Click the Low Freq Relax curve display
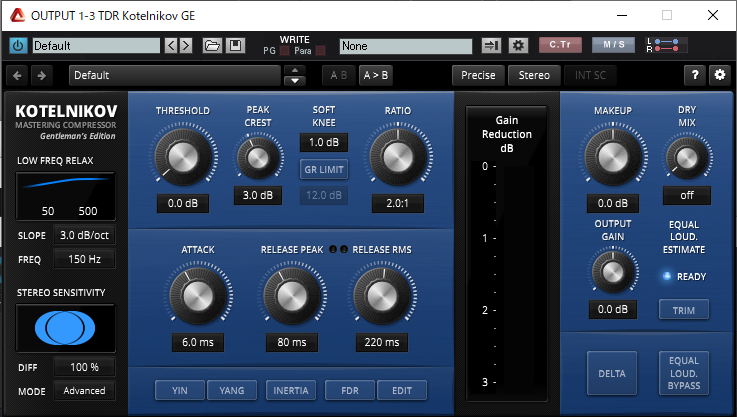The height and width of the screenshot is (417, 737). pyautogui.click(x=65, y=196)
